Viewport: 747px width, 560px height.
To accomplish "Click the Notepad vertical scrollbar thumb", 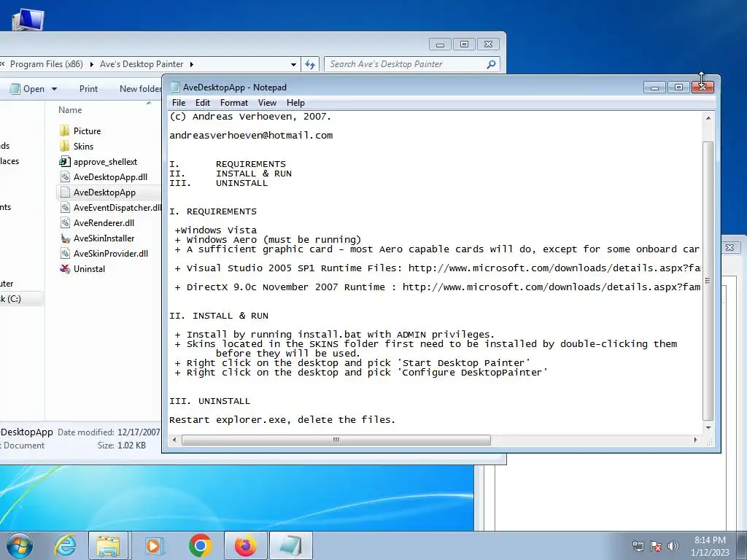I will click(x=708, y=281).
